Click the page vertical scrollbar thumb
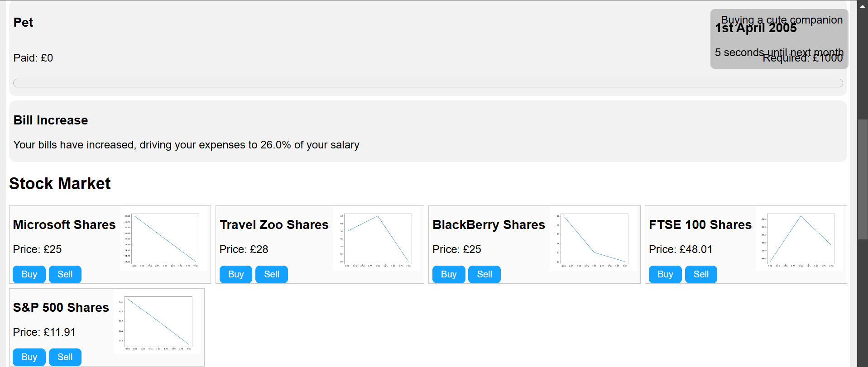The width and height of the screenshot is (868, 367). (x=862, y=179)
